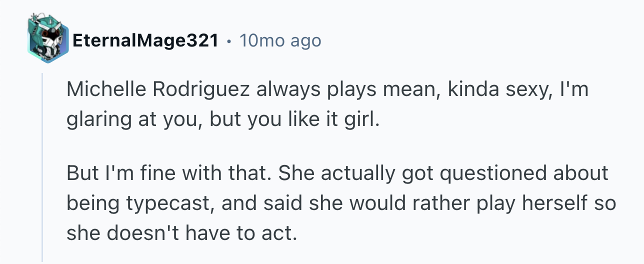
Task: Click the EternalMage321 robot avatar icon
Action: coord(47,40)
